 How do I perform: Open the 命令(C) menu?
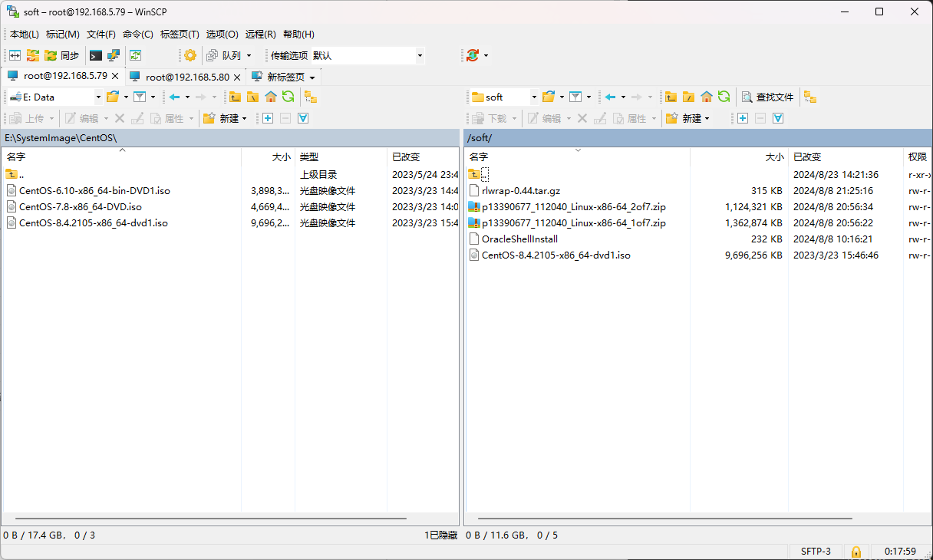(138, 34)
